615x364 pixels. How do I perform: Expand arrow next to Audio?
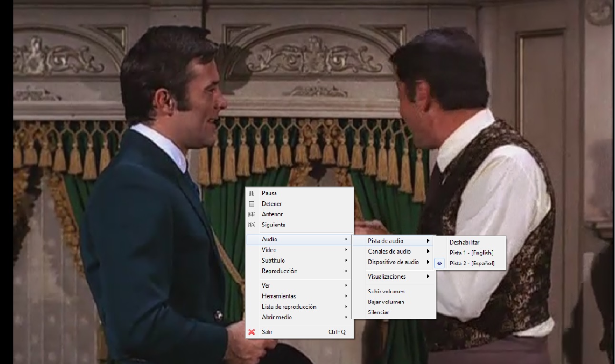[346, 239]
